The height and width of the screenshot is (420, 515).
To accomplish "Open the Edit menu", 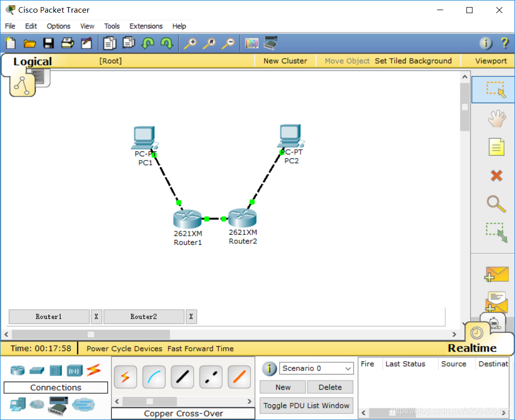I will (31, 26).
